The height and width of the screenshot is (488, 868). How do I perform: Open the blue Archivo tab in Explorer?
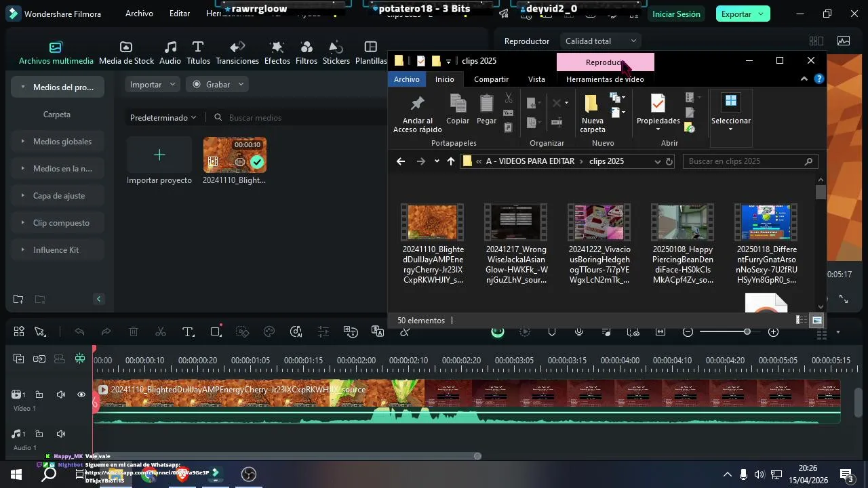tap(407, 79)
